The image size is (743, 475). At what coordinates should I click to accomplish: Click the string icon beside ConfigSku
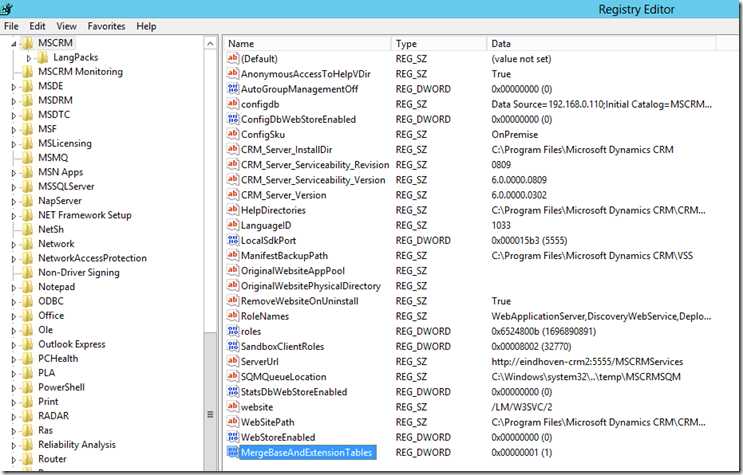pos(233,134)
